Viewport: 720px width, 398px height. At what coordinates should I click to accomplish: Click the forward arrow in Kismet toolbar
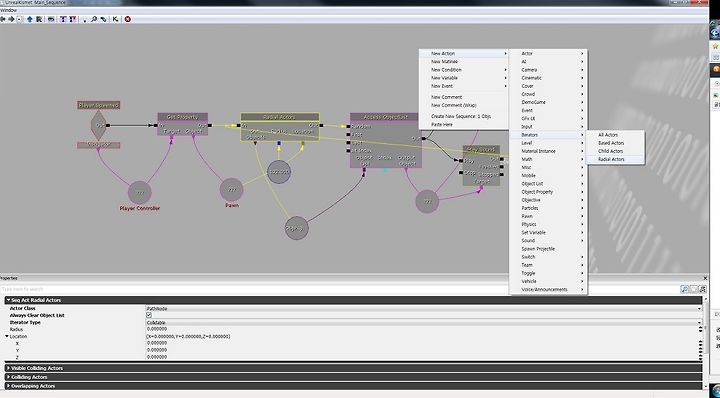point(11,19)
